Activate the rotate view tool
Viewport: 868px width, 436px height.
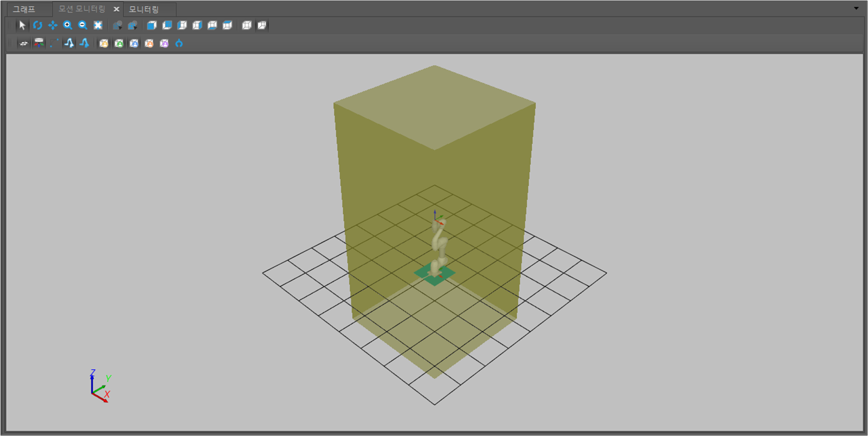[38, 26]
